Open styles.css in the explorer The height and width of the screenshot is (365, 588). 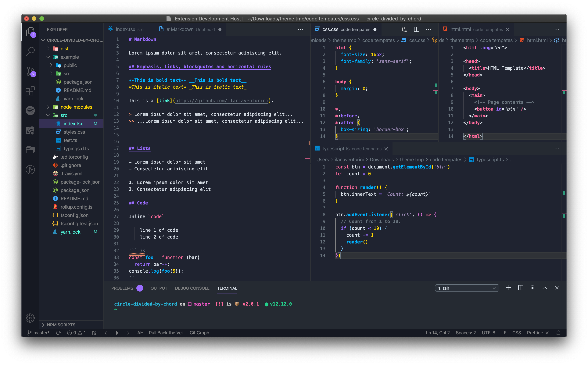(74, 132)
